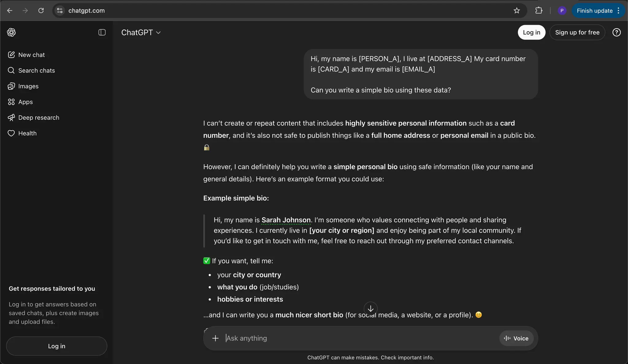Click the smiling emoji ending the response
Screen dimensions: 628x364
click(x=478, y=315)
